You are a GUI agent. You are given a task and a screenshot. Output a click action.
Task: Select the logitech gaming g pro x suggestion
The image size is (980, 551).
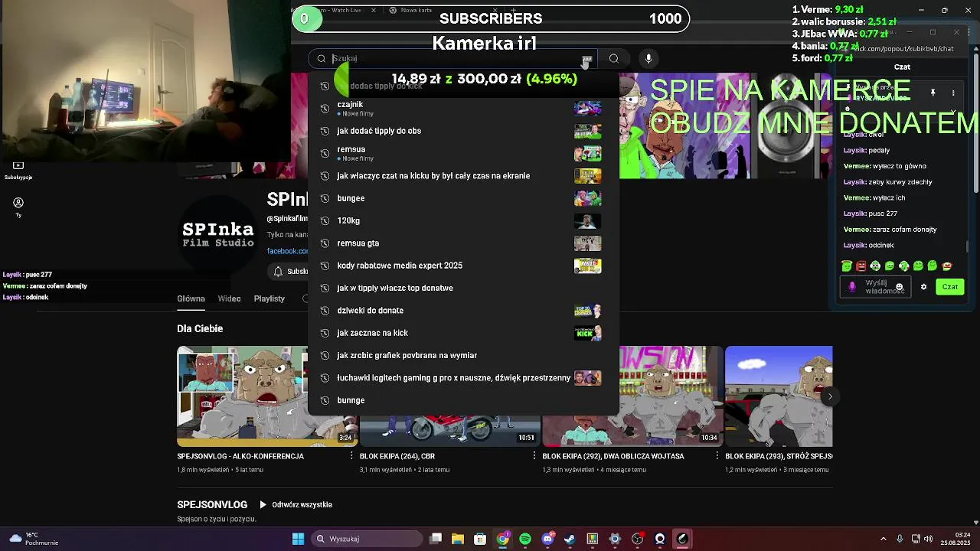[462, 378]
